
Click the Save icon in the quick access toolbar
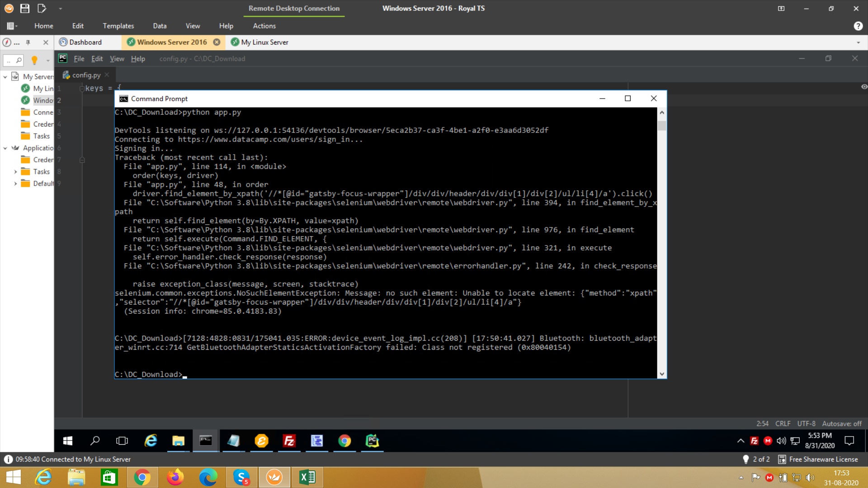(x=25, y=8)
